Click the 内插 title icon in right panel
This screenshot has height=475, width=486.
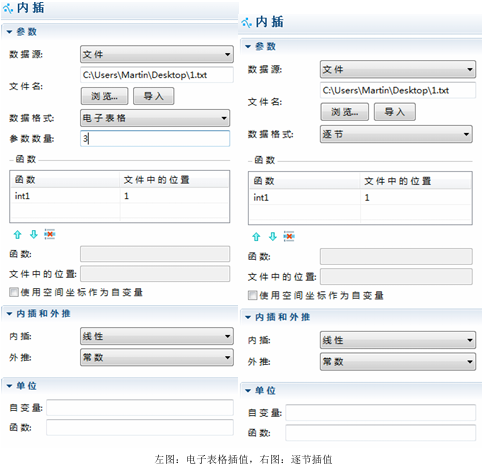[x=247, y=23]
